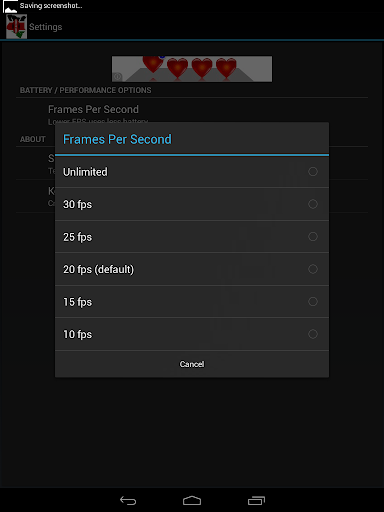Choose the 20 fps (default) radio button
The image size is (384, 512).
(x=313, y=269)
